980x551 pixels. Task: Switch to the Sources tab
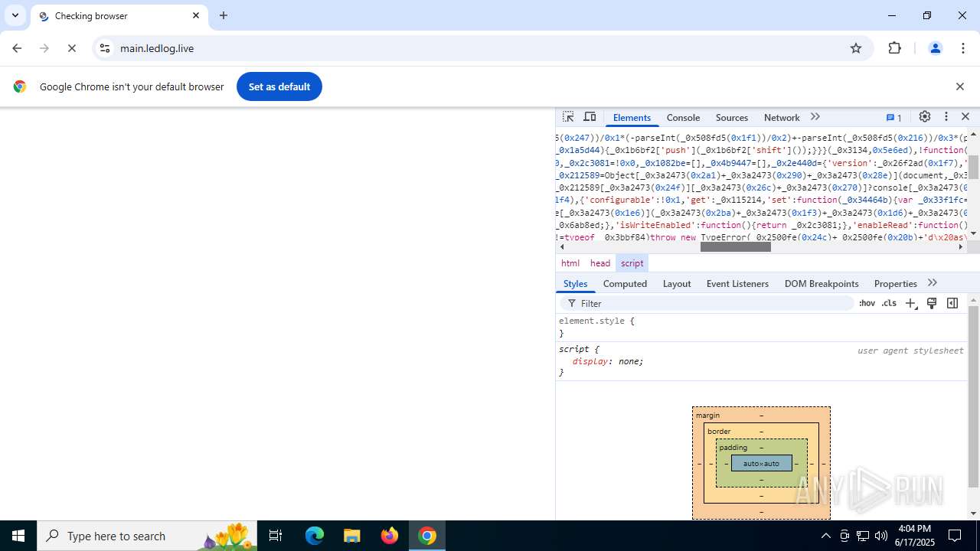[x=732, y=118]
